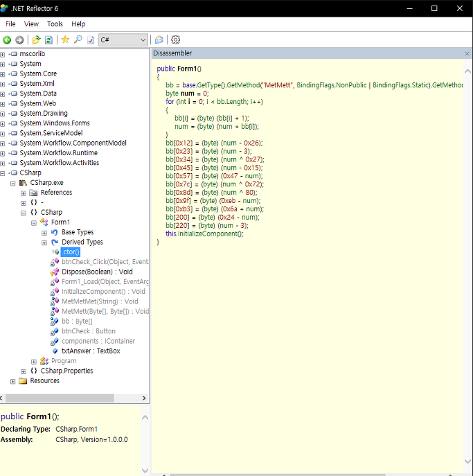Collapse the CSharp.exe module node
The height and width of the screenshot is (476, 473).
pyautogui.click(x=12, y=184)
